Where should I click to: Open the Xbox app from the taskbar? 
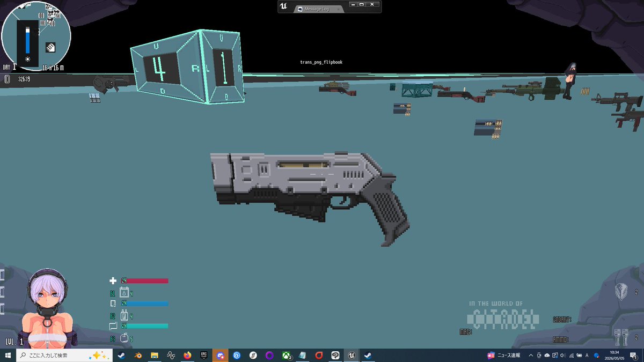[287, 355]
